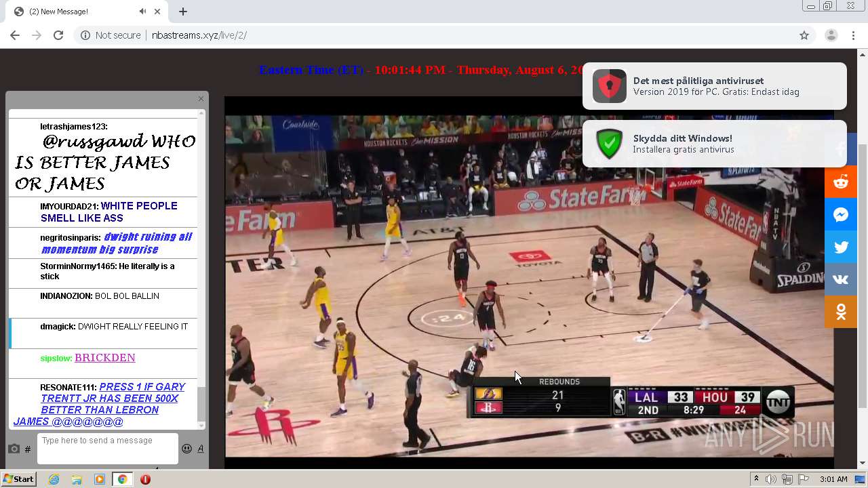
Task: Click the show desktop button
Action: 861,479
